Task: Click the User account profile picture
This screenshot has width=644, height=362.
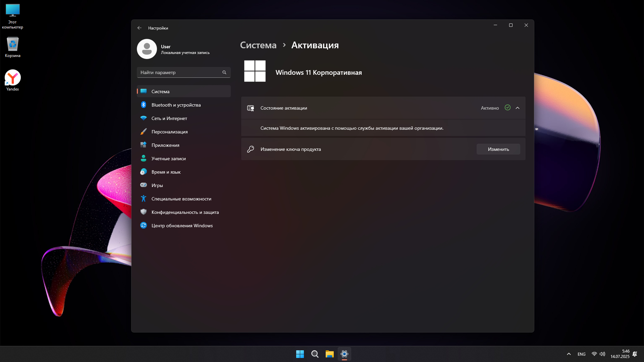Action: pos(147,49)
